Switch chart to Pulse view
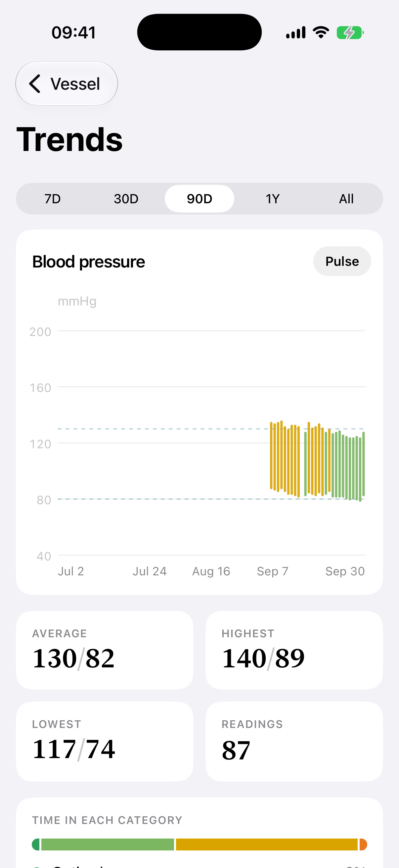This screenshot has width=399, height=868. pyautogui.click(x=342, y=261)
